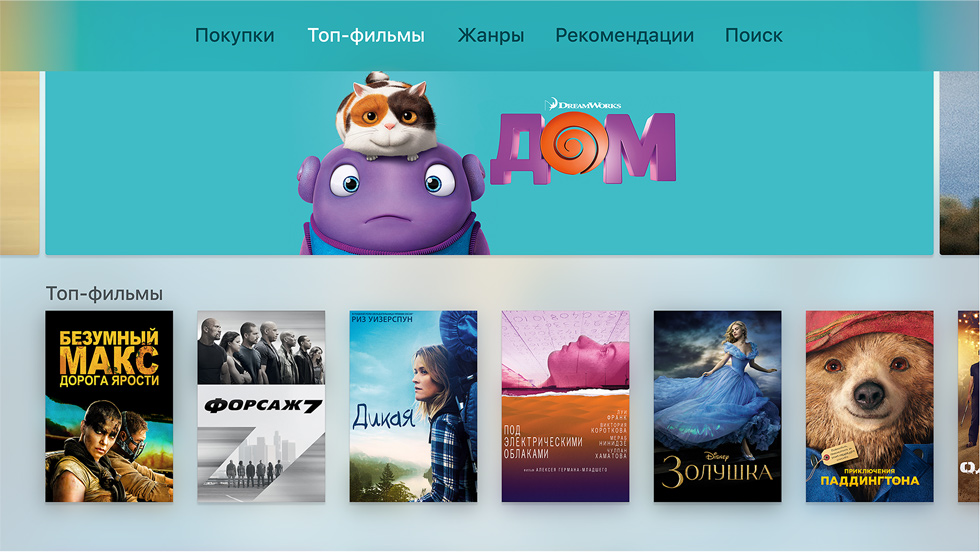The width and height of the screenshot is (980, 552).
Task: Go to the Поиск tab
Action: pos(753,35)
